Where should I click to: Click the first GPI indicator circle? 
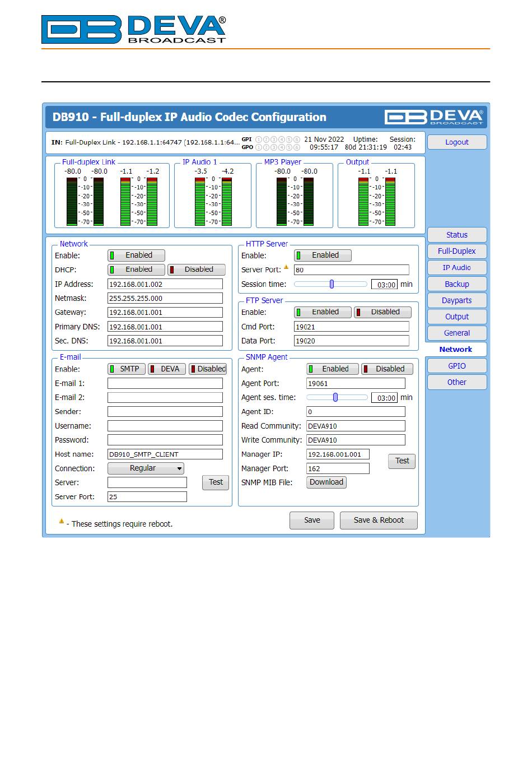259,140
